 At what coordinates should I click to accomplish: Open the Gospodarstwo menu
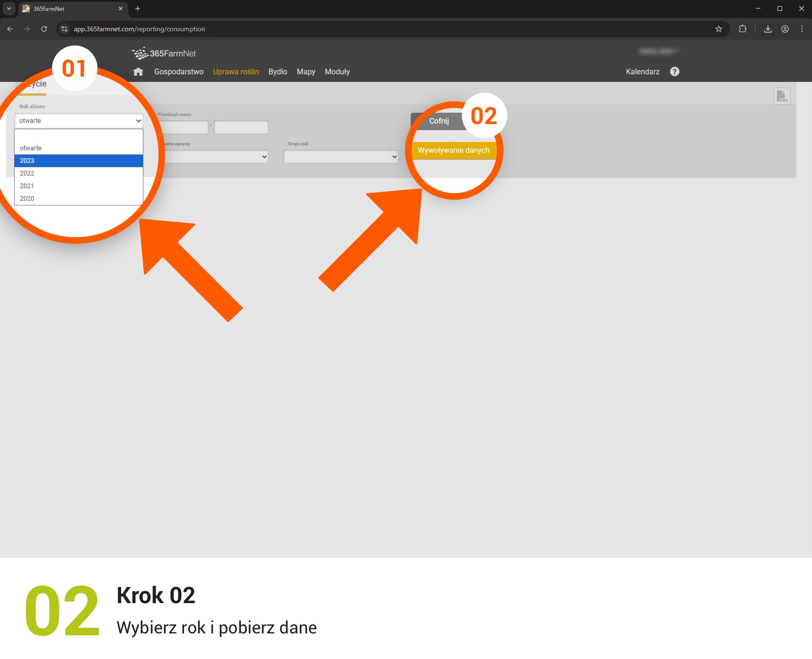click(178, 72)
